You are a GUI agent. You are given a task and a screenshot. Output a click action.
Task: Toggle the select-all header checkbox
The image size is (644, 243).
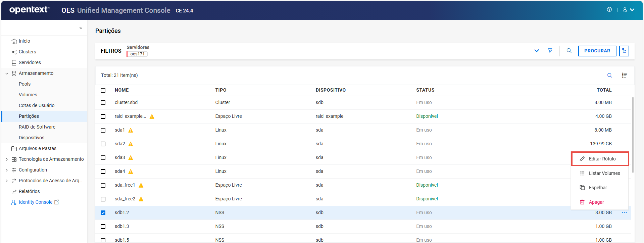(103, 90)
